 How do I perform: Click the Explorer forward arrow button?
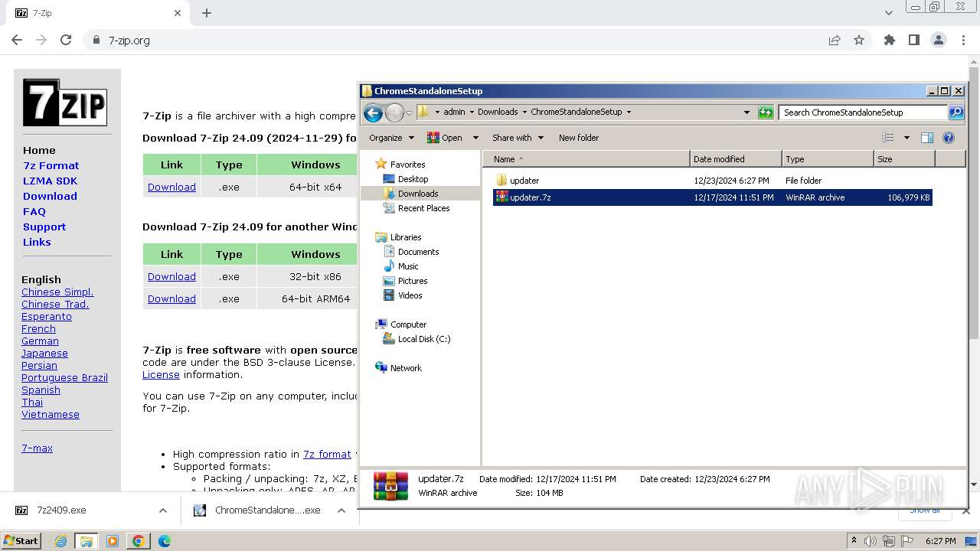tap(394, 113)
